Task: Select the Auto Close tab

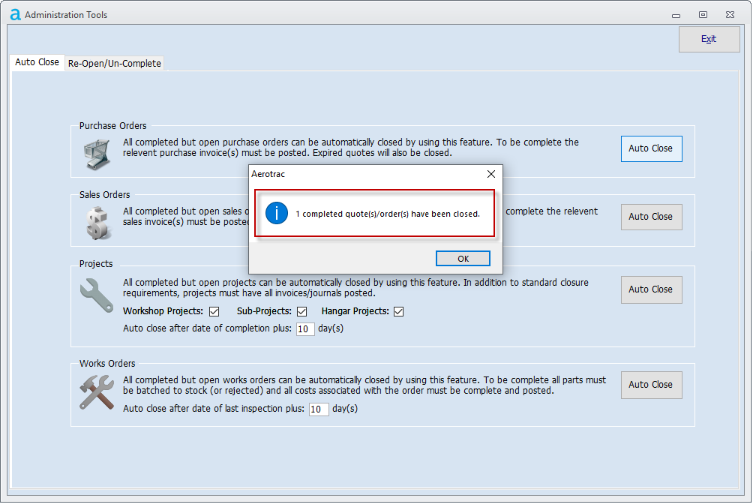Action: (x=37, y=62)
